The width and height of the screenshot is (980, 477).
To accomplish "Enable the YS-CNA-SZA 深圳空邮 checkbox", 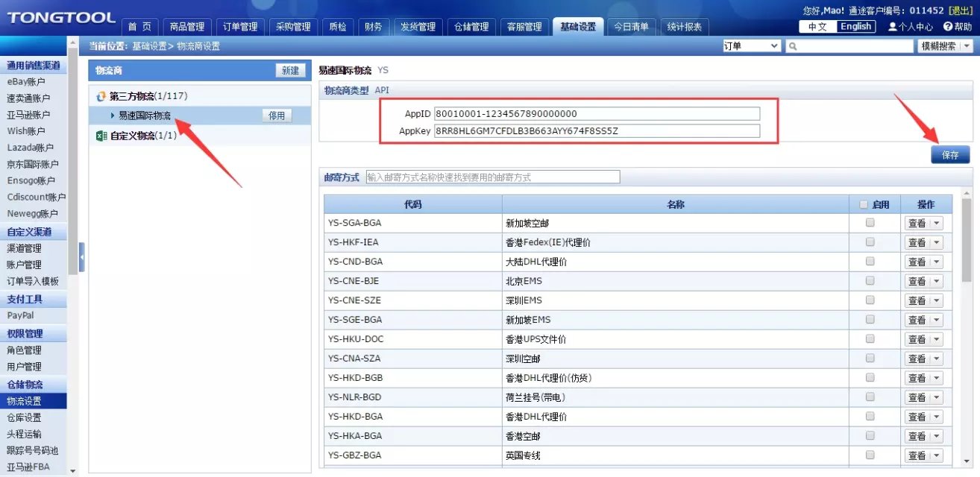I will point(870,358).
